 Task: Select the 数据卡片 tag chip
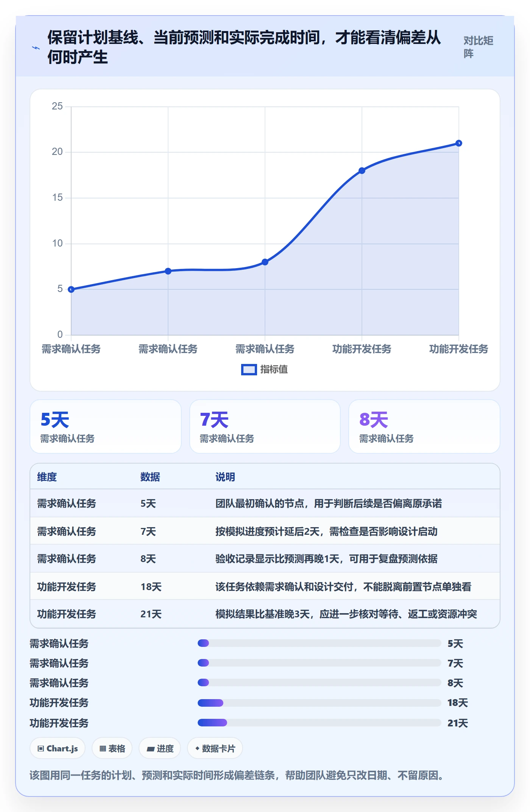tap(215, 748)
